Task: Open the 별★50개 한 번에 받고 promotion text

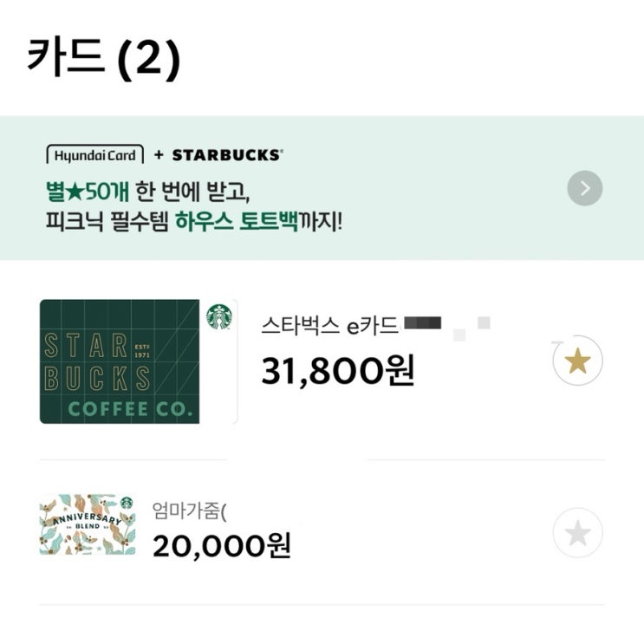Action: (x=153, y=188)
